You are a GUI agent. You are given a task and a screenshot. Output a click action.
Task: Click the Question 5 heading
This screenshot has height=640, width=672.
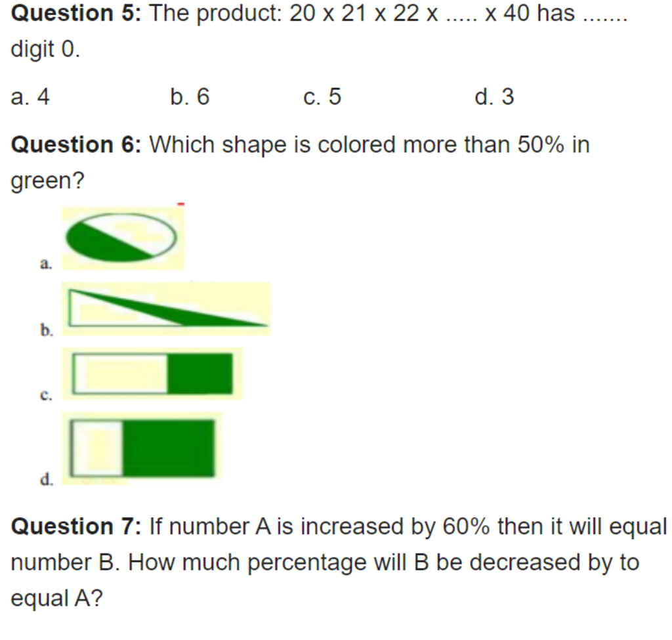coord(76,13)
